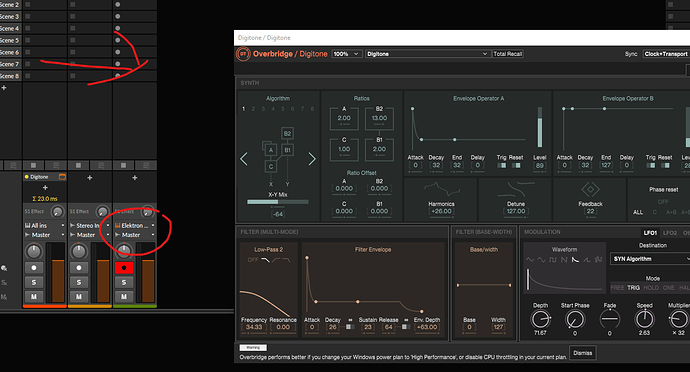This screenshot has height=372, width=690.
Task: Go to the next algorithm with right arrow
Action: click(x=312, y=159)
